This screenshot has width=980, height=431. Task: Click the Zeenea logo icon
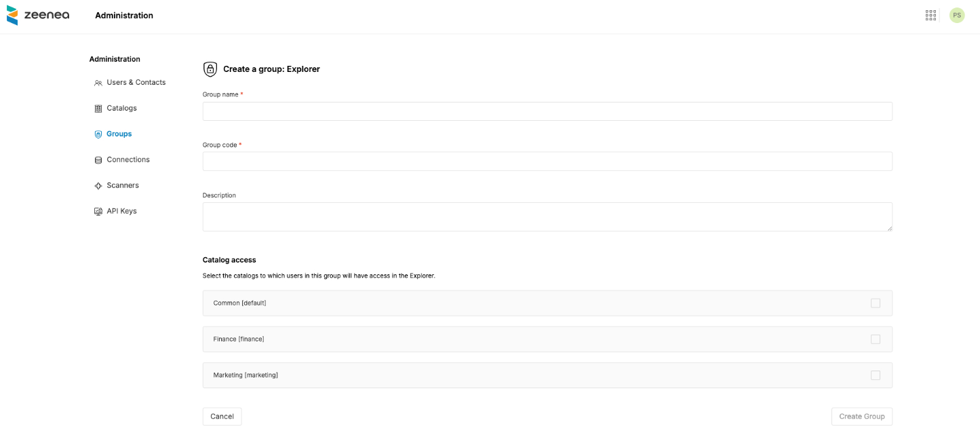click(12, 15)
